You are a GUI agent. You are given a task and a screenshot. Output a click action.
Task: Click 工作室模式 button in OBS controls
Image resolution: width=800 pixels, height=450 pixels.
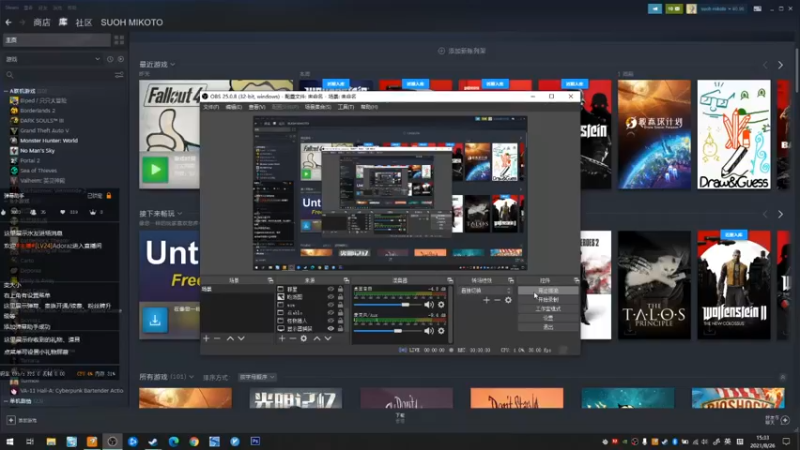click(x=548, y=309)
